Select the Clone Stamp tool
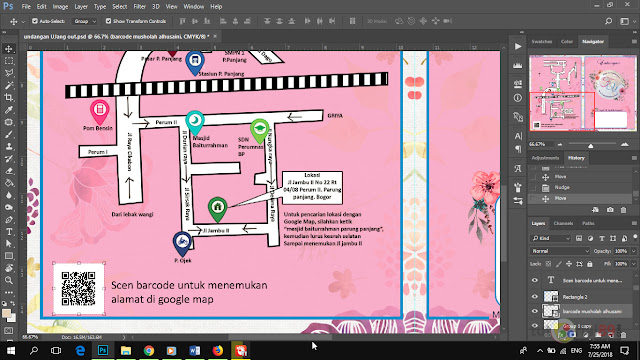This screenshot has width=640, height=360. click(x=9, y=146)
